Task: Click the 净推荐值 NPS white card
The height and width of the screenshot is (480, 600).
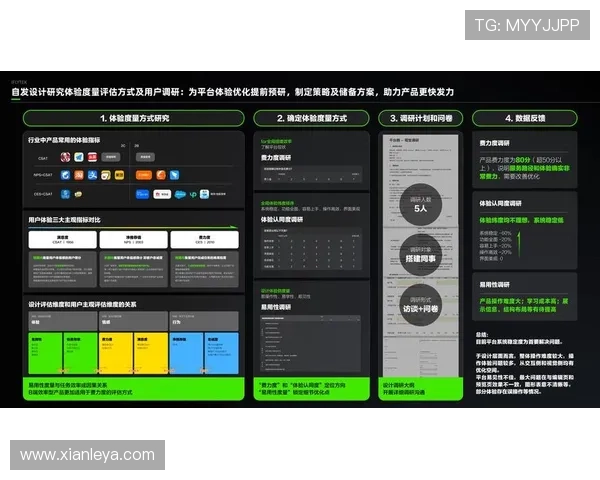Action: (x=134, y=240)
